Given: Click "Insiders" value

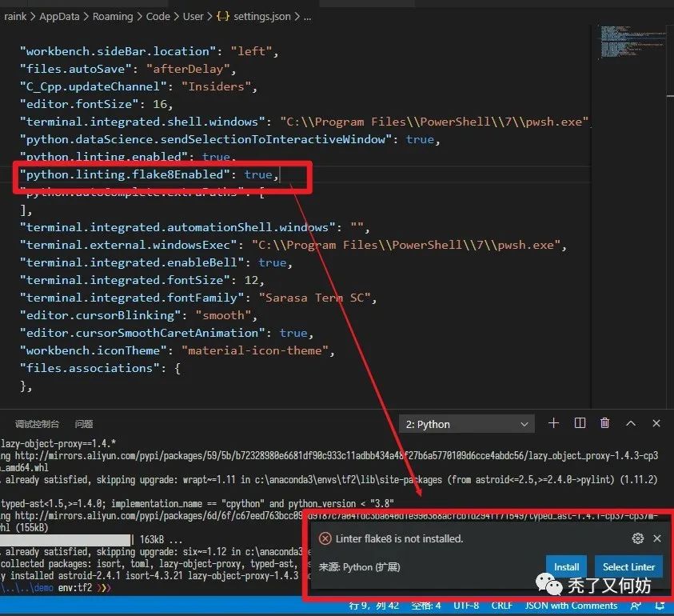Looking at the screenshot, I should pyautogui.click(x=216, y=86).
